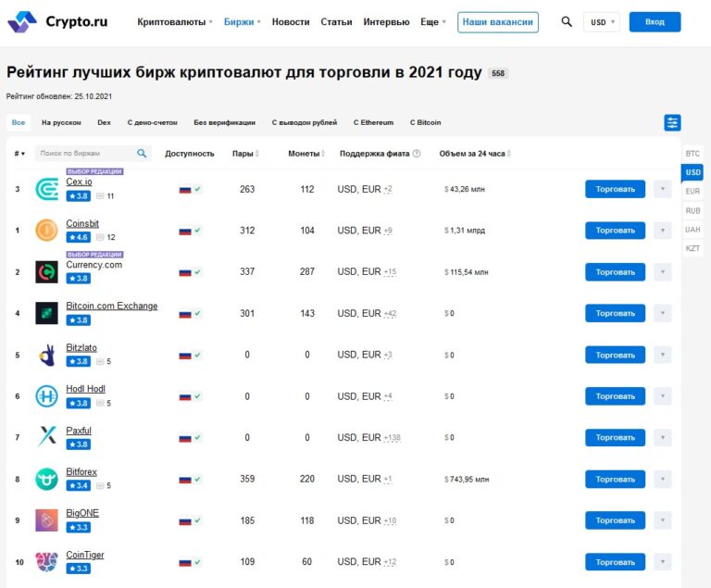Viewport: 711px width, 588px height.
Task: Select the С Ethereum filter tab
Action: click(374, 122)
